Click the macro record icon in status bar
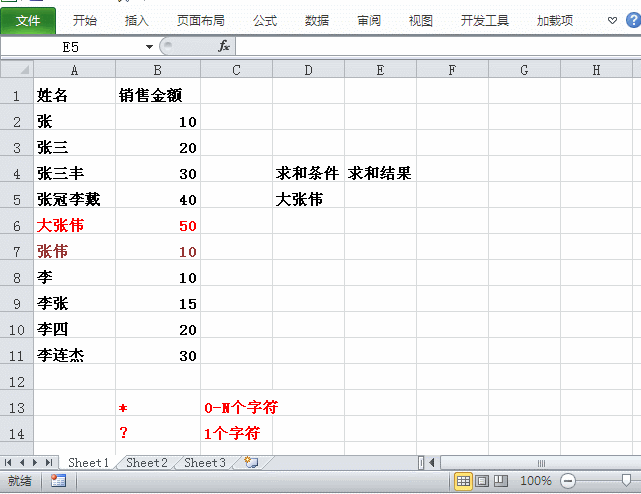The image size is (641, 494). point(58,481)
